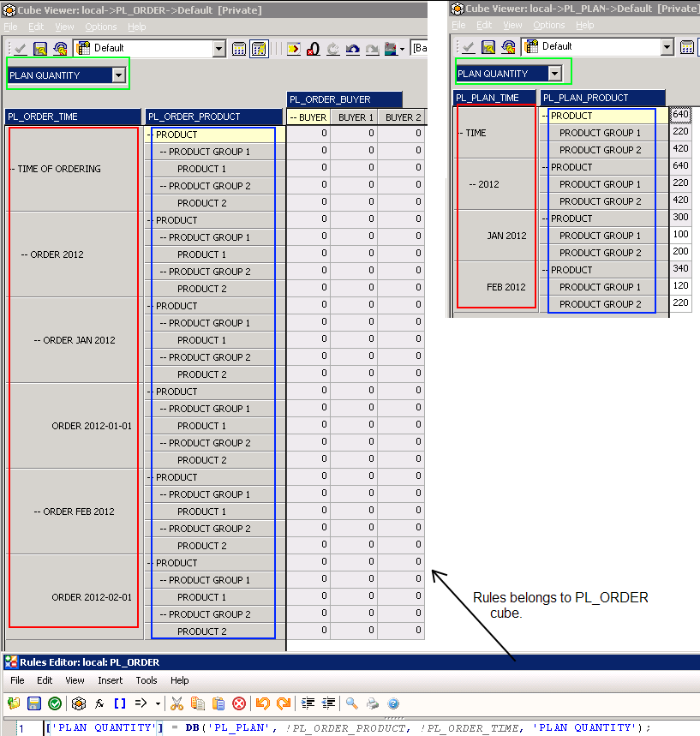Open the Default view dropdown in PL_ORDER viewer
The width and height of the screenshot is (700, 736).
pyautogui.click(x=218, y=48)
